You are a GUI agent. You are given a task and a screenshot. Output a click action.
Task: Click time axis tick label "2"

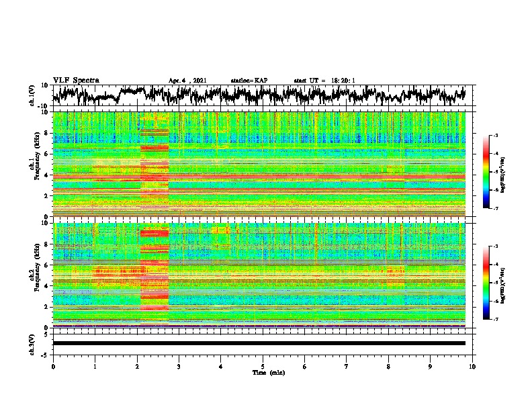coord(137,367)
